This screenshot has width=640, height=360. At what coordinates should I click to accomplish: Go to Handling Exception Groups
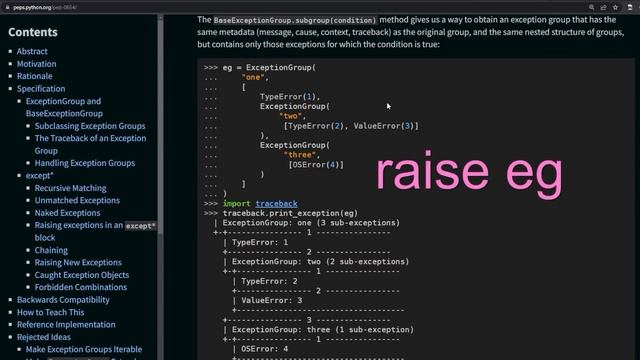(84, 163)
